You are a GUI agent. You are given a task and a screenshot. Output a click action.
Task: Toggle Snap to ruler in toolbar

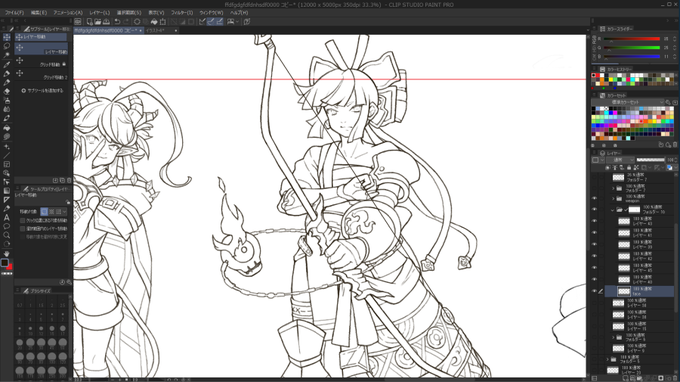tap(202, 21)
